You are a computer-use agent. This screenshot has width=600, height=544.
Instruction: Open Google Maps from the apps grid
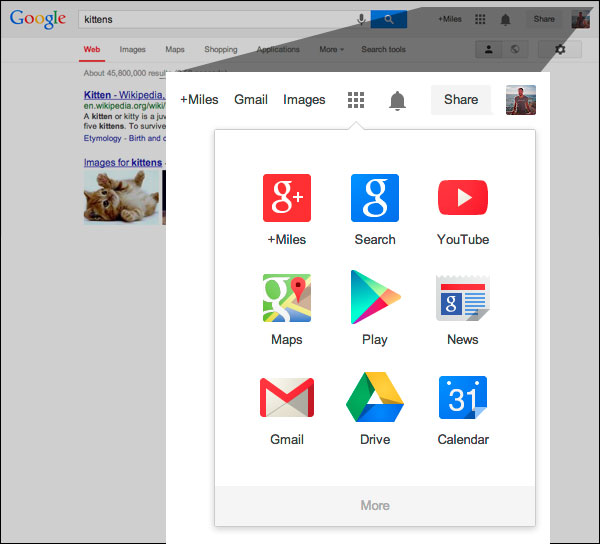pyautogui.click(x=286, y=298)
